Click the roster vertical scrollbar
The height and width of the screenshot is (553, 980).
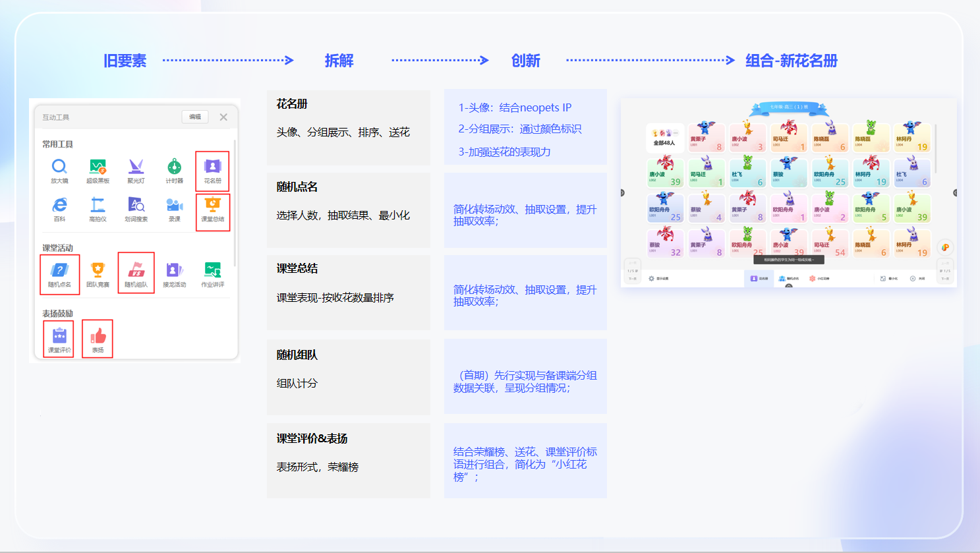[936, 149]
